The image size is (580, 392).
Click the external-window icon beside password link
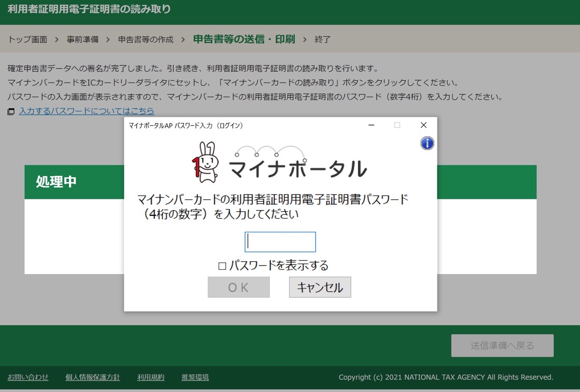coord(11,112)
